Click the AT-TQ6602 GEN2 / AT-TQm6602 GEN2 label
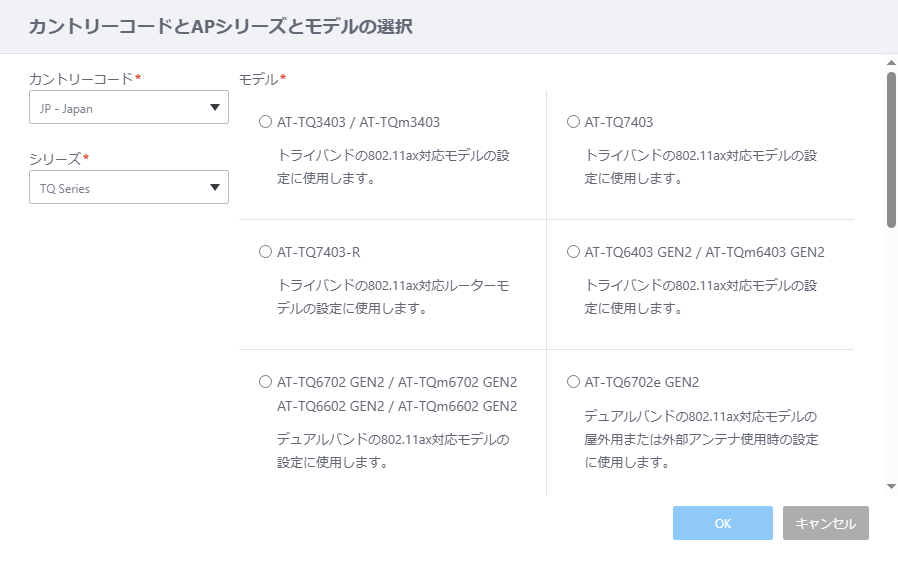This screenshot has height=564, width=898. [397, 407]
